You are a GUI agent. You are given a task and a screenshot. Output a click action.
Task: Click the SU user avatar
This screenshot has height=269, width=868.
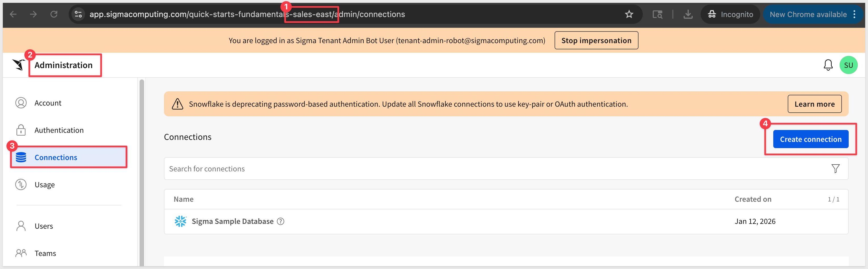click(x=848, y=65)
